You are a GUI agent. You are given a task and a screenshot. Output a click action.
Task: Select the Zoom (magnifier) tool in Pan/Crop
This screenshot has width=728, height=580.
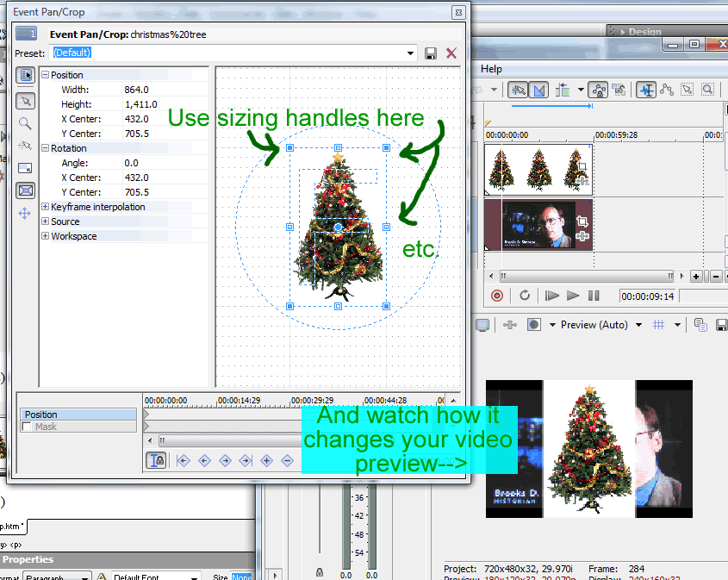(25, 123)
